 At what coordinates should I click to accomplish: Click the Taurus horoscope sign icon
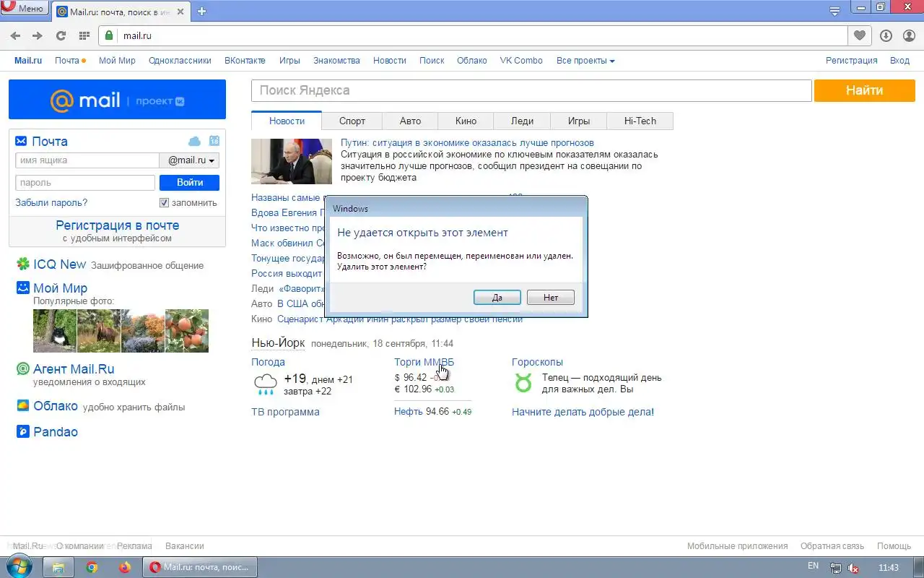point(523,383)
